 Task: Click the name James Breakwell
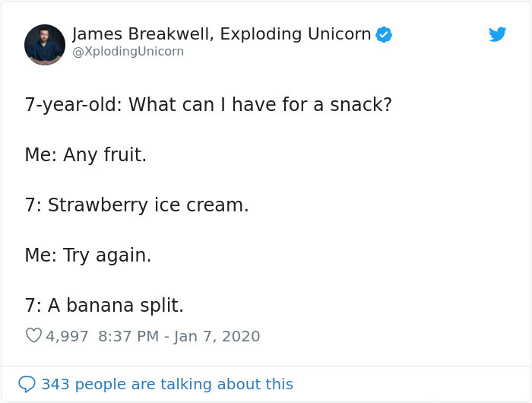(x=141, y=34)
